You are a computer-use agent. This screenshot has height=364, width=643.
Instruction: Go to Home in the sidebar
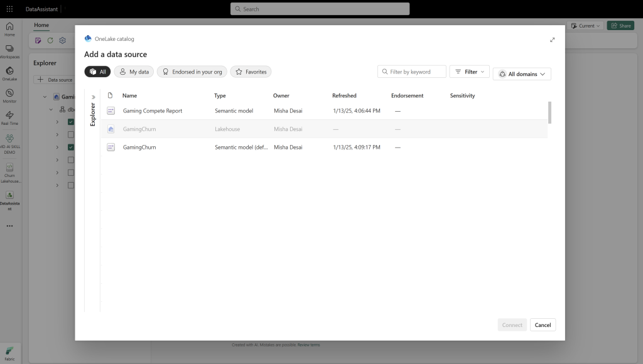[9, 29]
